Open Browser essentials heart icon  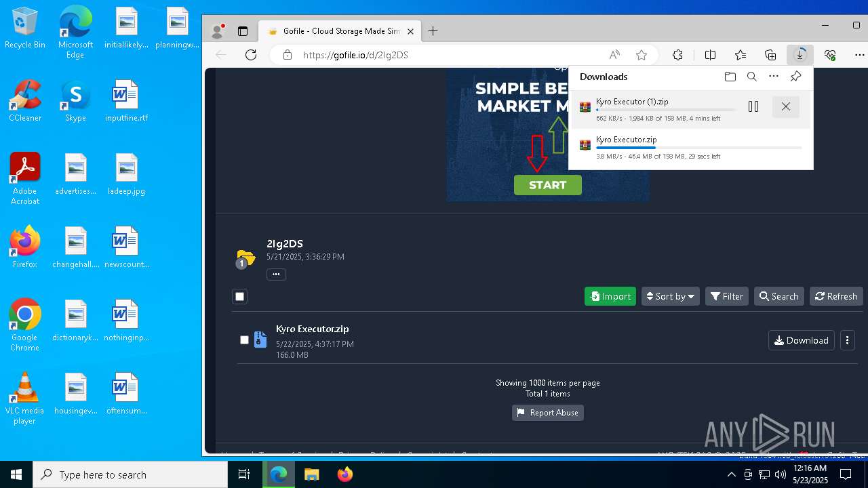pos(830,55)
